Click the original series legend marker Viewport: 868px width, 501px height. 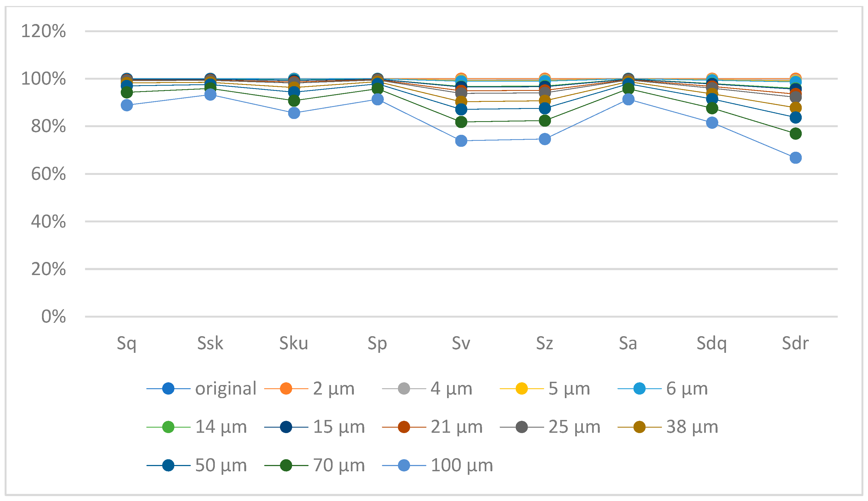[168, 389]
